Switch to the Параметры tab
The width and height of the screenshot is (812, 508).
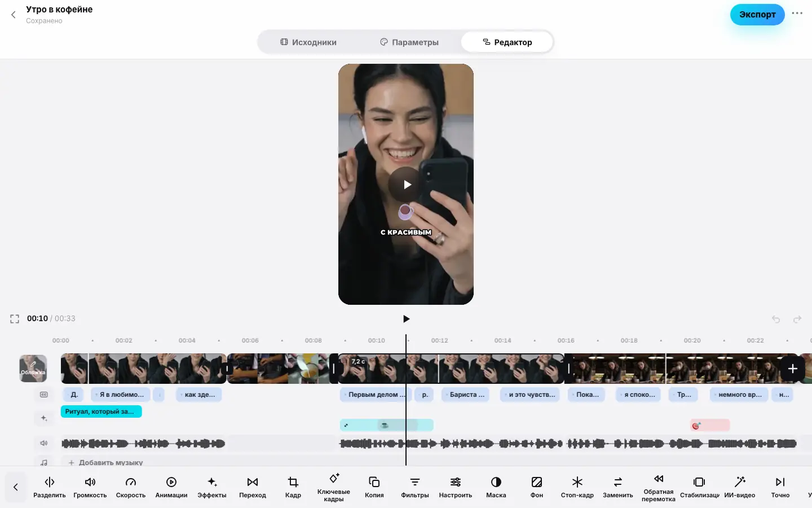click(x=409, y=42)
